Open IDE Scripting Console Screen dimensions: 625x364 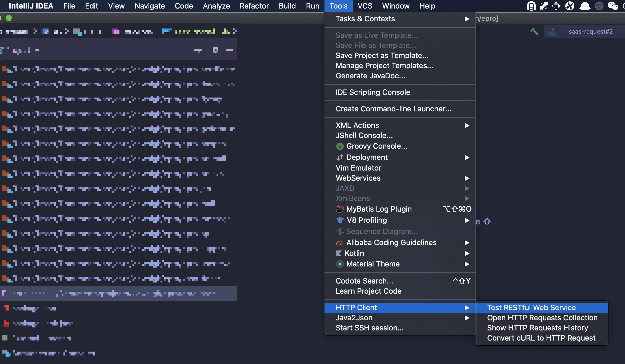click(373, 92)
